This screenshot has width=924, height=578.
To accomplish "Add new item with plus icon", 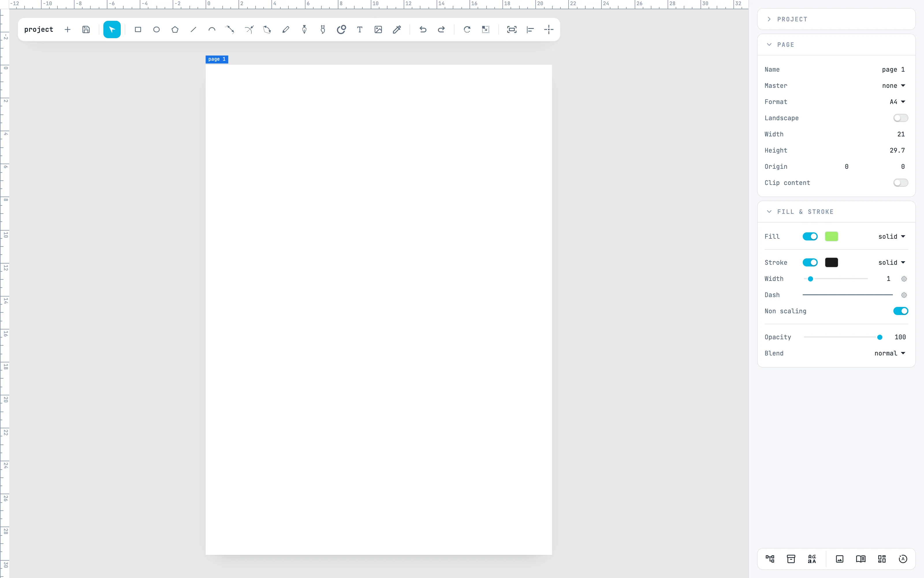I will [68, 29].
